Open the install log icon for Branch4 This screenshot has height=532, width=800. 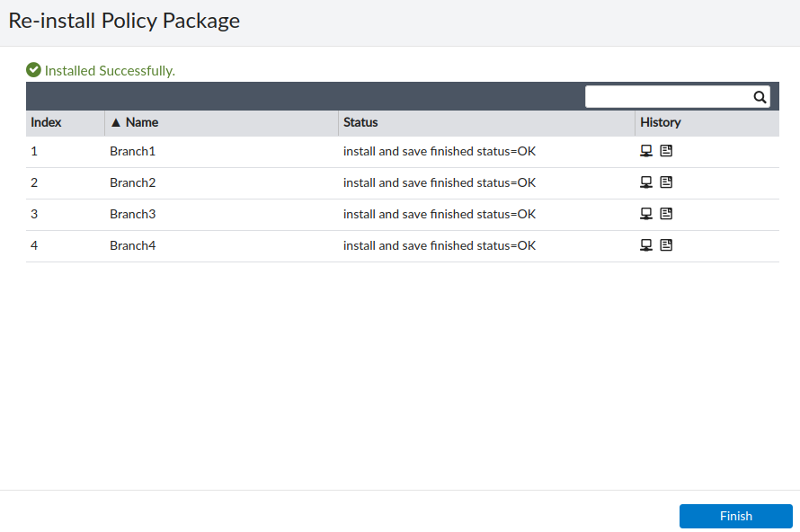pos(666,245)
